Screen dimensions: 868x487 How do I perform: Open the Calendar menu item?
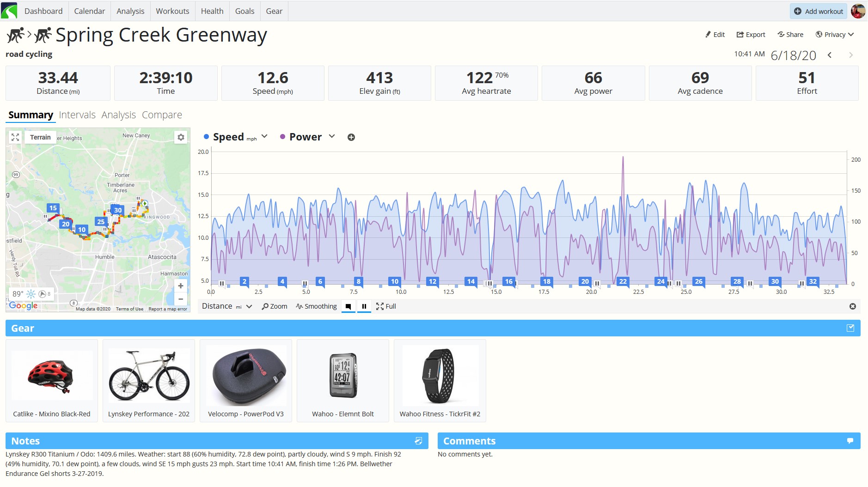[x=90, y=11]
